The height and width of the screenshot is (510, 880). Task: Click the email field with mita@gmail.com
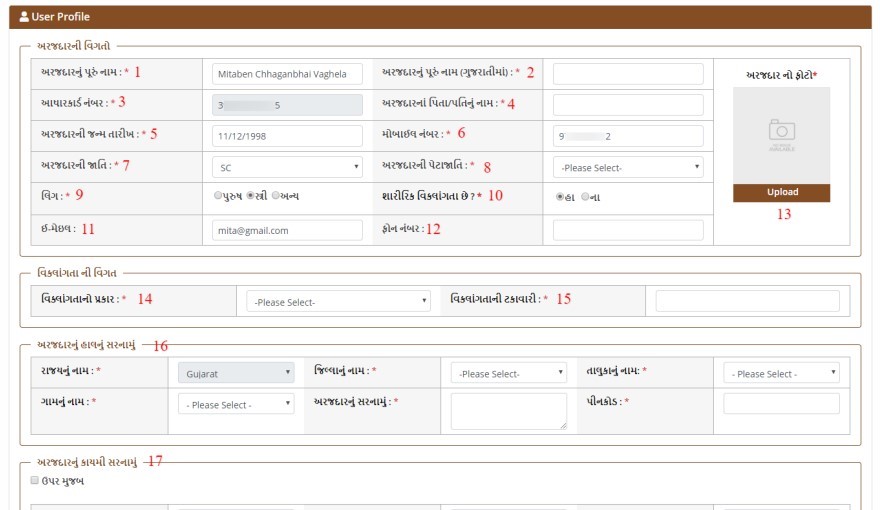tap(287, 230)
